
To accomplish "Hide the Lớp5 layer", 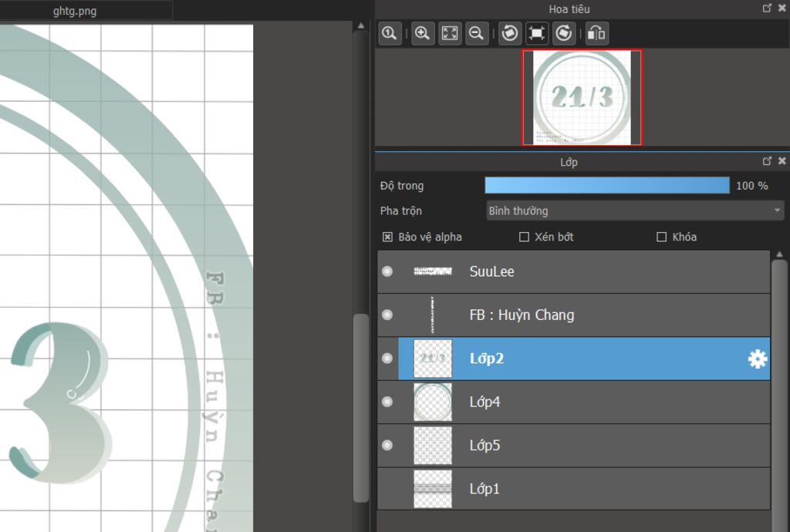I will [x=387, y=445].
